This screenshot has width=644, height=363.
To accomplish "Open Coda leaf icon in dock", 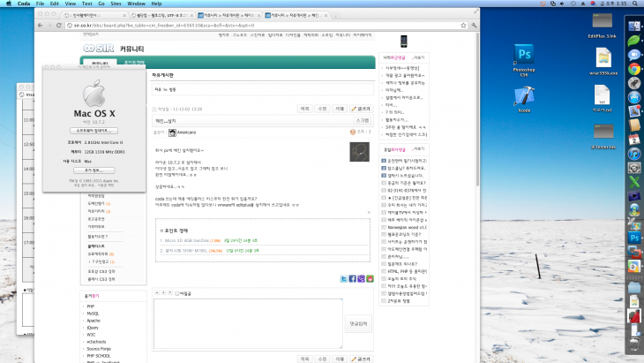I will [x=634, y=40].
